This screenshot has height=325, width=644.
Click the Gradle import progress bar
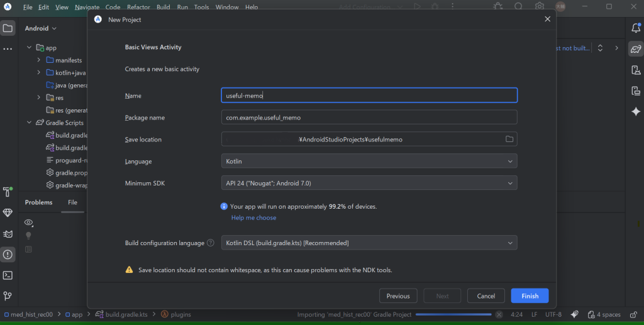point(453,314)
